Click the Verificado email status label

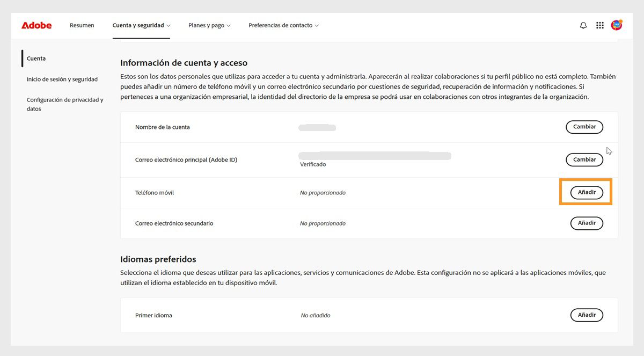coord(313,164)
